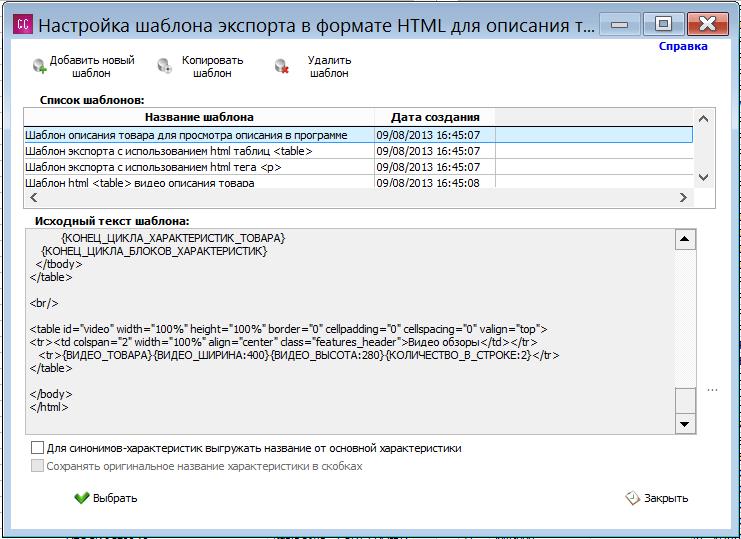Click source text scroll up arrow
Image resolution: width=741 pixels, height=539 pixels.
[685, 239]
